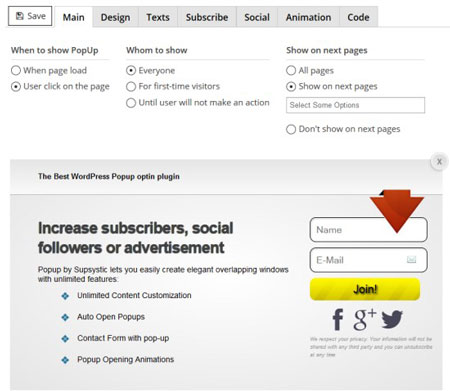Select the When page load option
This screenshot has height=391, width=450.
coord(16,70)
